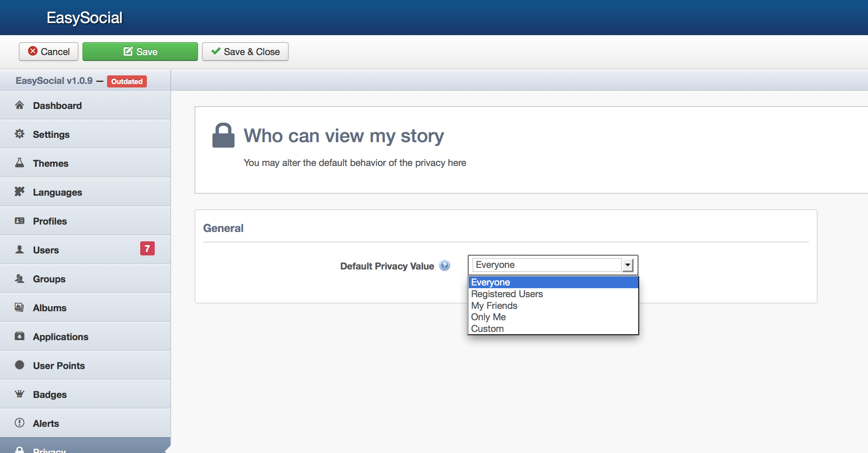The width and height of the screenshot is (868, 453).
Task: Click the green Save button
Action: click(140, 52)
